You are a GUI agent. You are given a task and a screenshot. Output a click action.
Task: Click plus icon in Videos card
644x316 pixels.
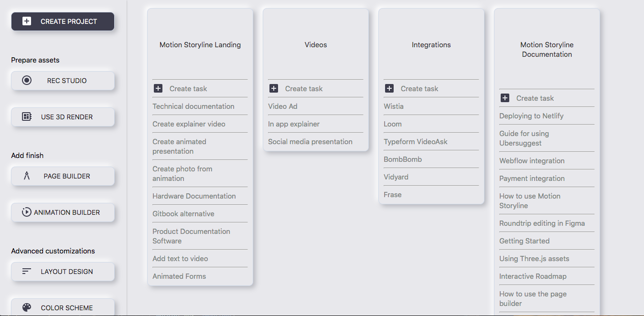pyautogui.click(x=274, y=88)
